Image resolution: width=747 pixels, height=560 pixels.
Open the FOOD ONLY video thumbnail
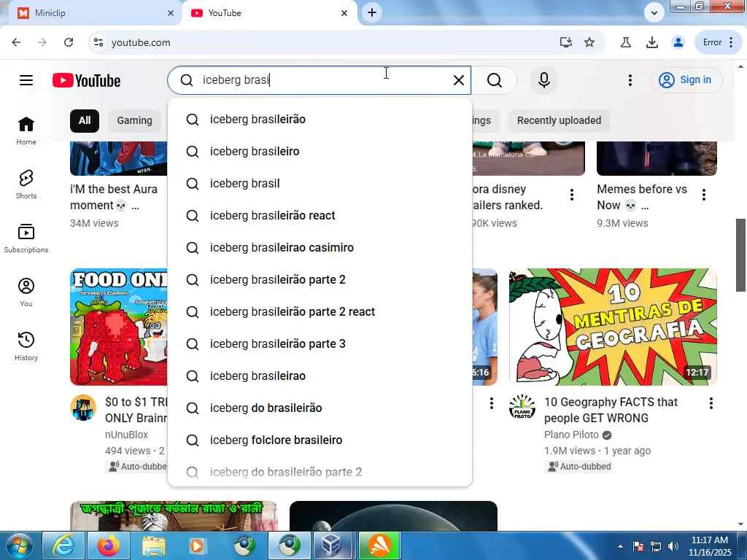click(x=119, y=327)
